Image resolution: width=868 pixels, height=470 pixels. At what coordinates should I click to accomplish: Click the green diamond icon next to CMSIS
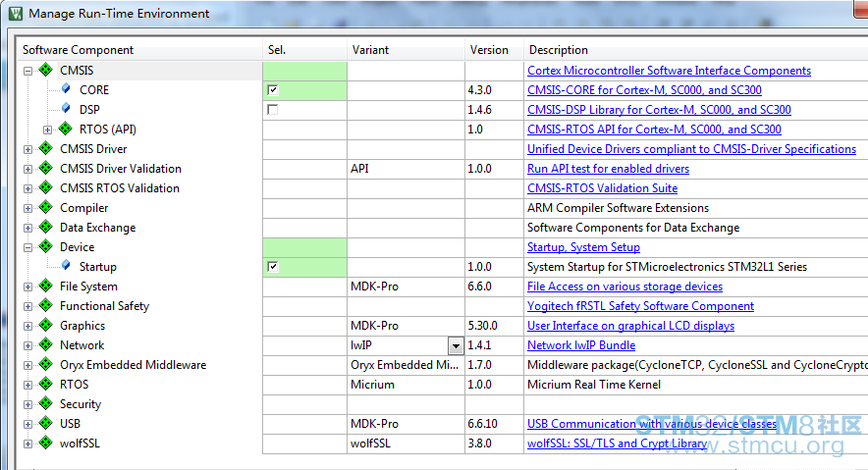click(46, 71)
